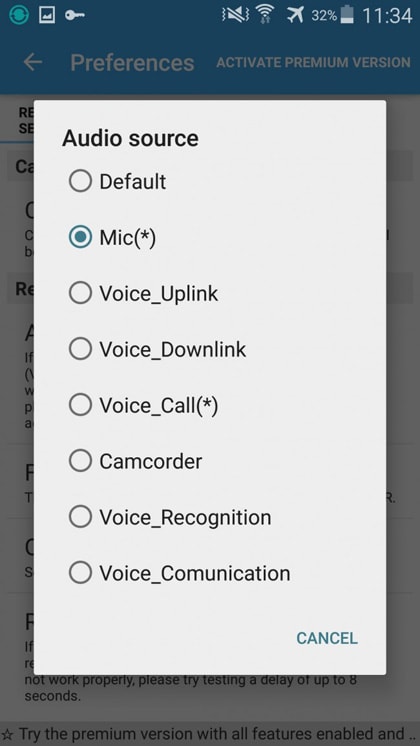
Task: Tap the premium version promo banner
Action: [210, 734]
